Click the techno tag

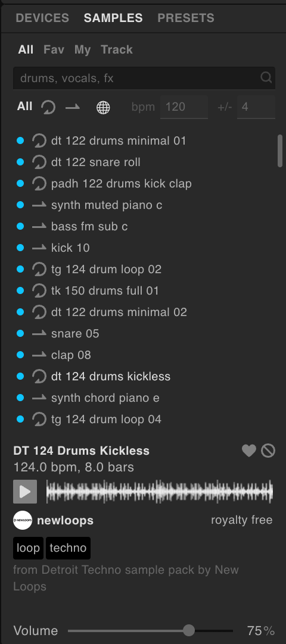pyautogui.click(x=68, y=548)
